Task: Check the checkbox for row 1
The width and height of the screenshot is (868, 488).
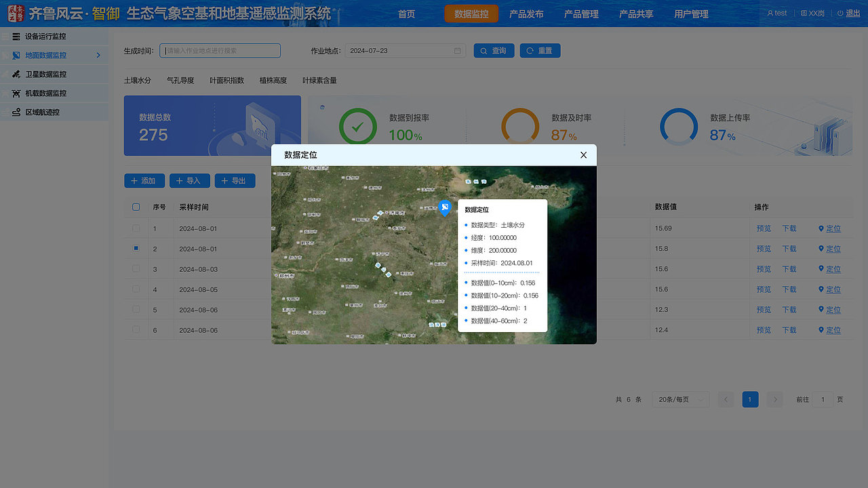Action: pyautogui.click(x=136, y=228)
